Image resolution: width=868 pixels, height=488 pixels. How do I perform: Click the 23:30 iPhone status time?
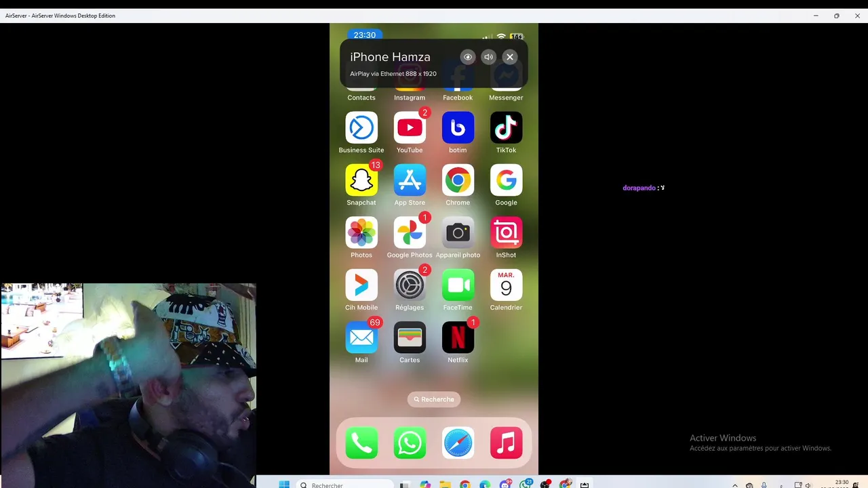tap(365, 35)
